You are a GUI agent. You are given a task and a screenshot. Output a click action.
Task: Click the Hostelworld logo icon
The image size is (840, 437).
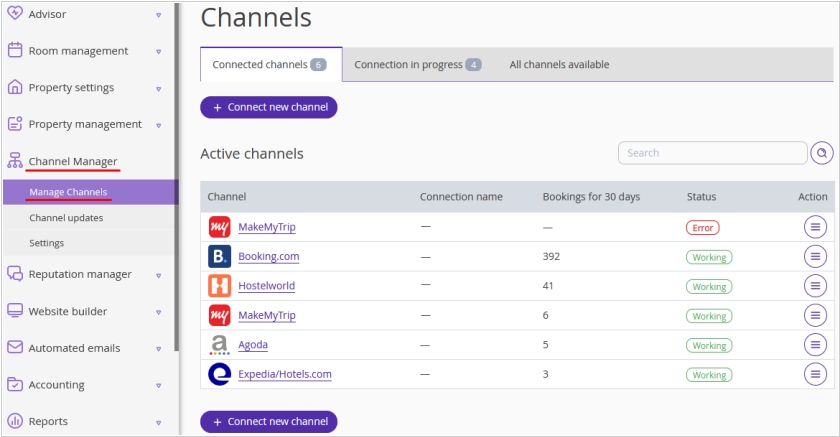[x=219, y=286]
